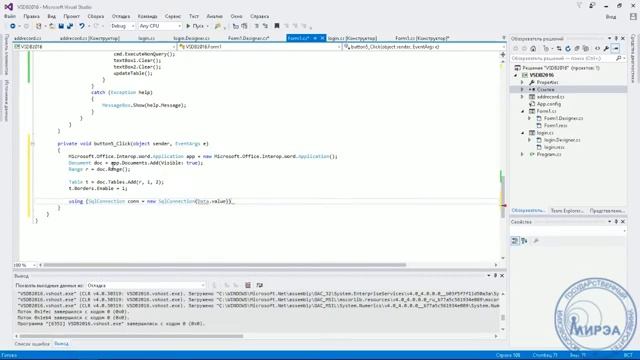Screen dimensions: 640x360
Task: Expand the Program.cs node in the tree
Action: pos(522,155)
